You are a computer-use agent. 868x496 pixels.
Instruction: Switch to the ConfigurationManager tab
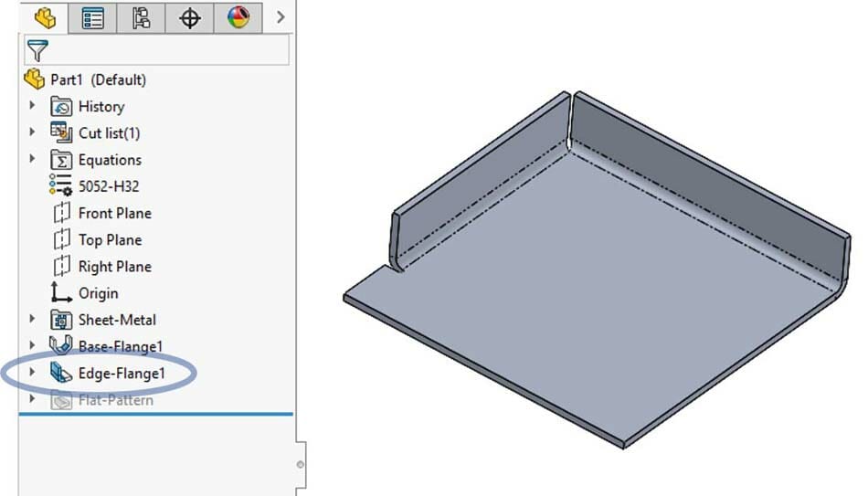tap(141, 18)
